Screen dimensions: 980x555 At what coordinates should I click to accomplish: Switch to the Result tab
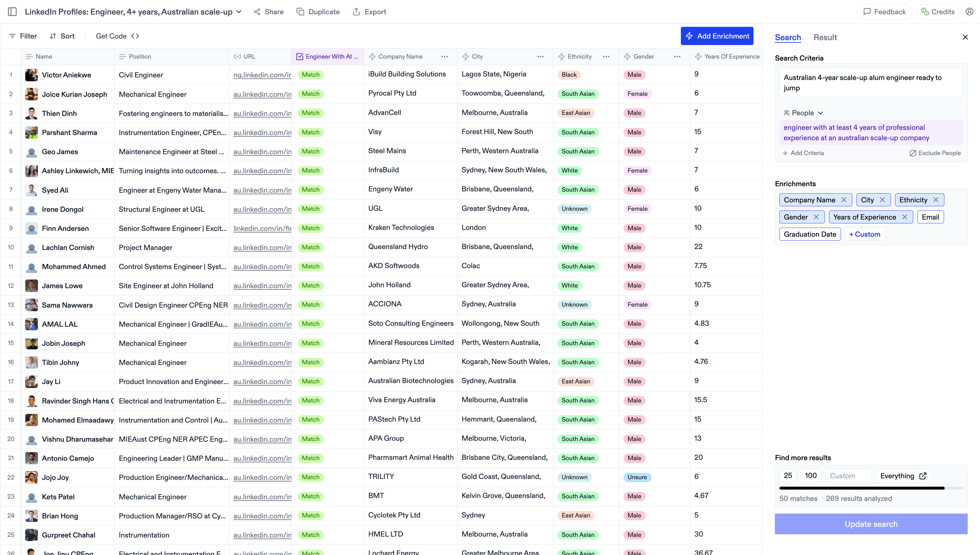tap(825, 37)
